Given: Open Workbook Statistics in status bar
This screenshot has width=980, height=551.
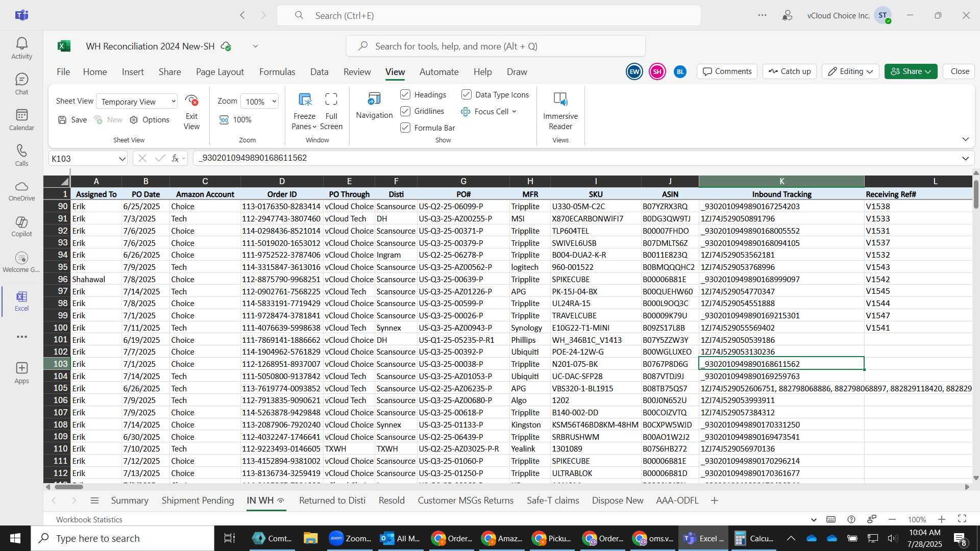Looking at the screenshot, I should coord(89,519).
